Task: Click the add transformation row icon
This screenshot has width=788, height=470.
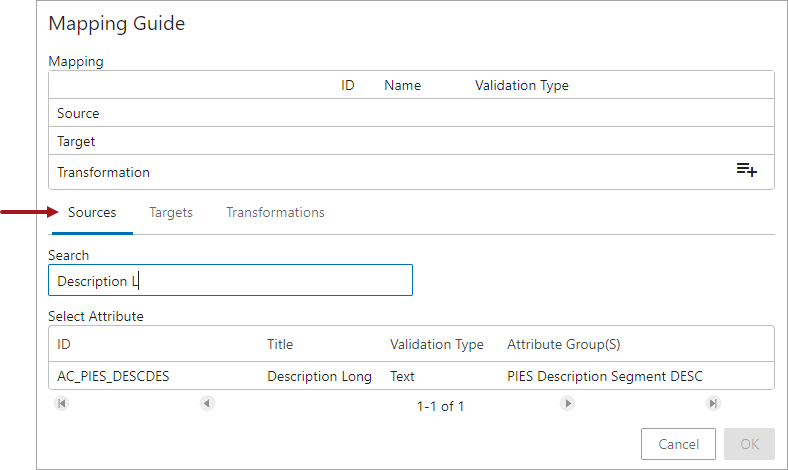Action: [747, 170]
